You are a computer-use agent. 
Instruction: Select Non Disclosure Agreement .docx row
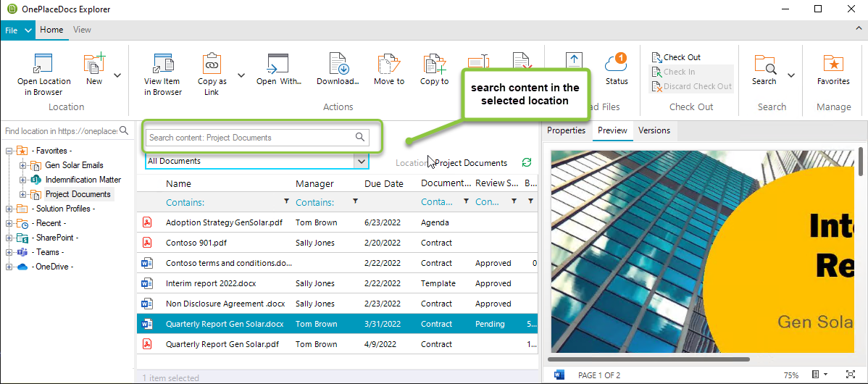click(337, 304)
